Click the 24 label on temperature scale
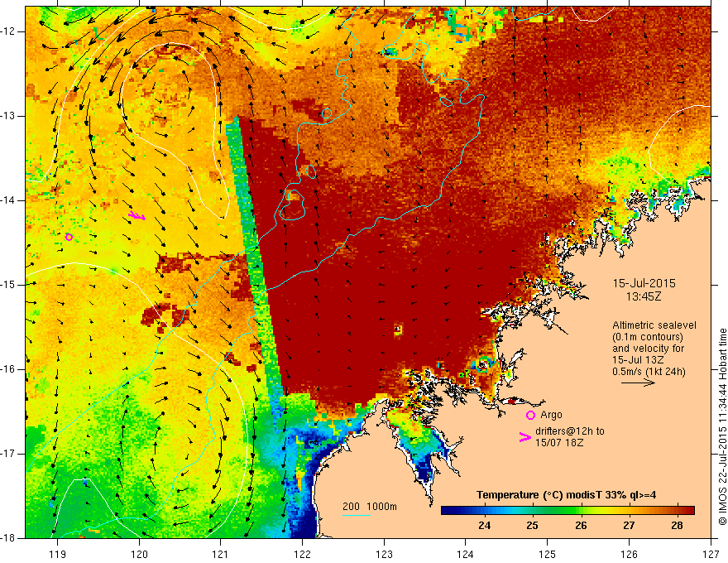The height and width of the screenshot is (563, 728). click(484, 526)
